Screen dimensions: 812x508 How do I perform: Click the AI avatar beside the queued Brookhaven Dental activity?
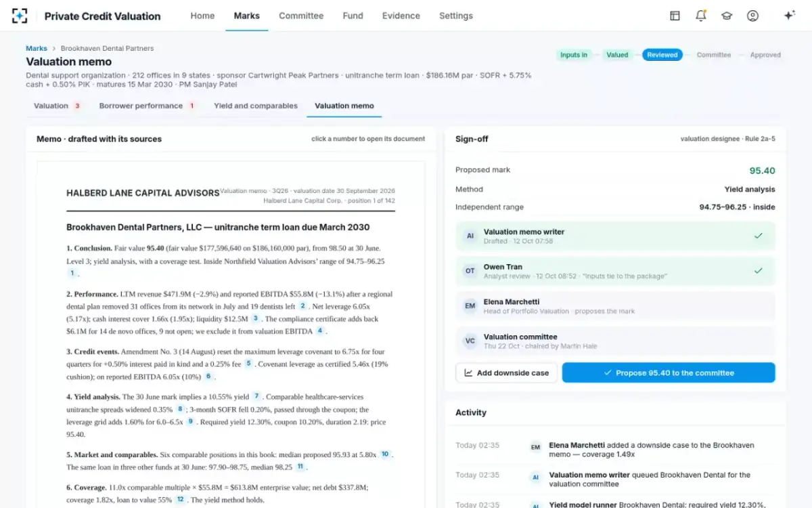click(535, 477)
